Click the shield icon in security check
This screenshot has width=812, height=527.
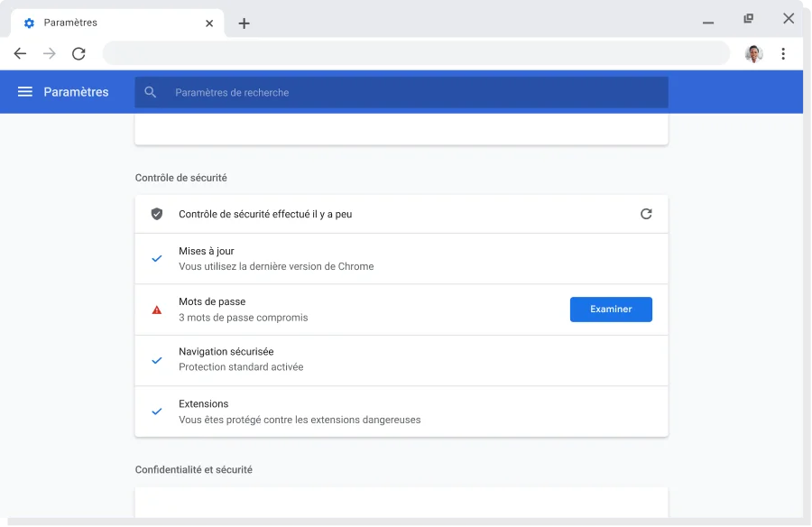click(x=157, y=214)
